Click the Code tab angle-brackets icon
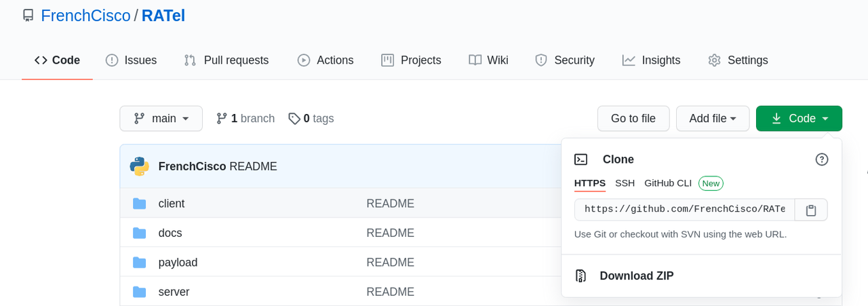Viewport: 868px width, 306px height. coord(41,60)
